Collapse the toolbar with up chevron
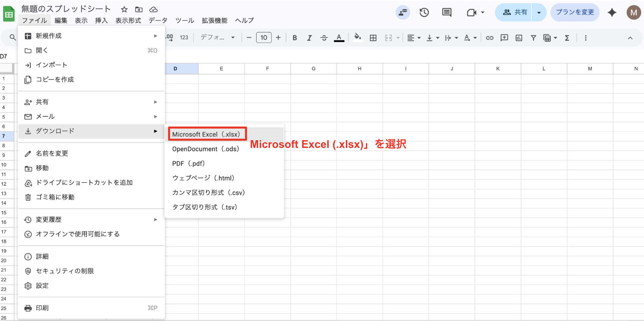 pos(630,38)
